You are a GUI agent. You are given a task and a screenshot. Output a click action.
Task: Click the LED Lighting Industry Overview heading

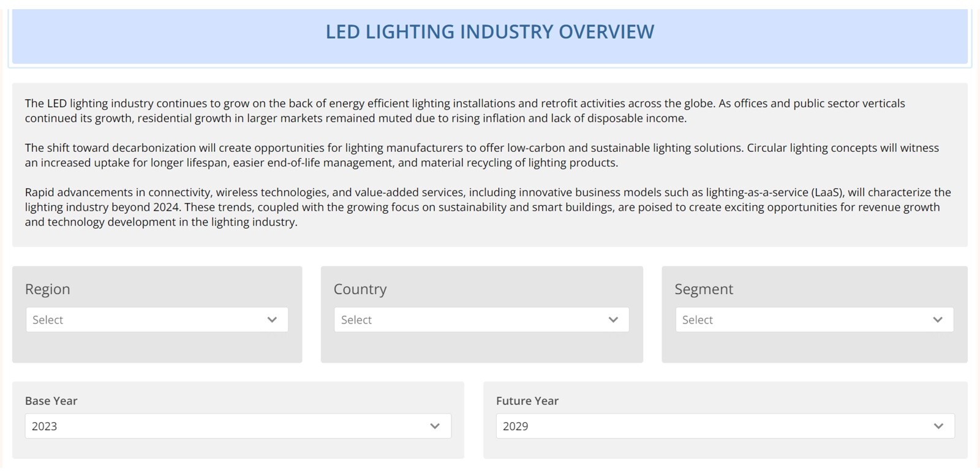(490, 32)
